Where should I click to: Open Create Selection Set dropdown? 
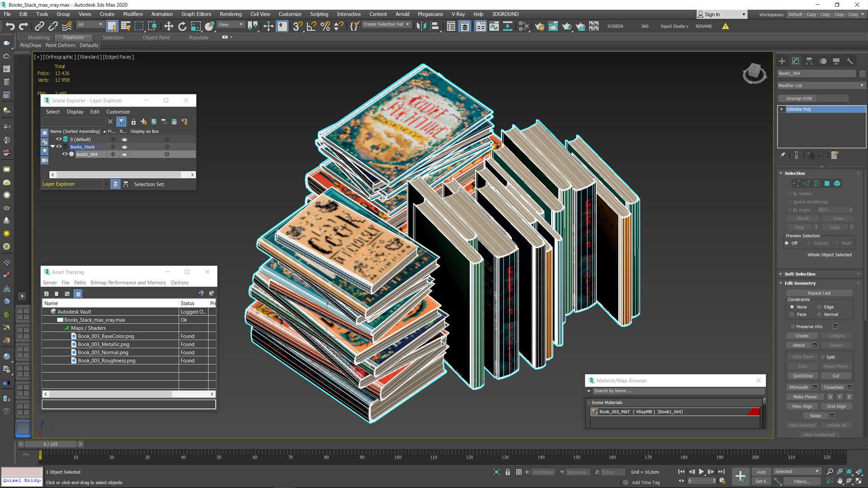click(387, 24)
